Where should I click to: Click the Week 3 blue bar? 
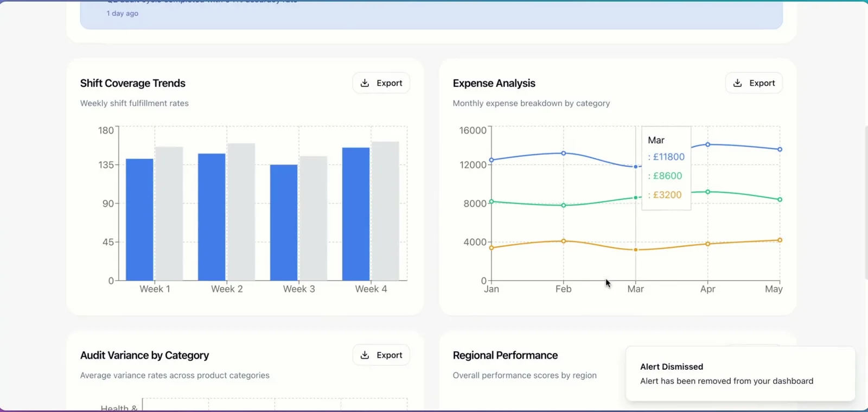click(284, 223)
